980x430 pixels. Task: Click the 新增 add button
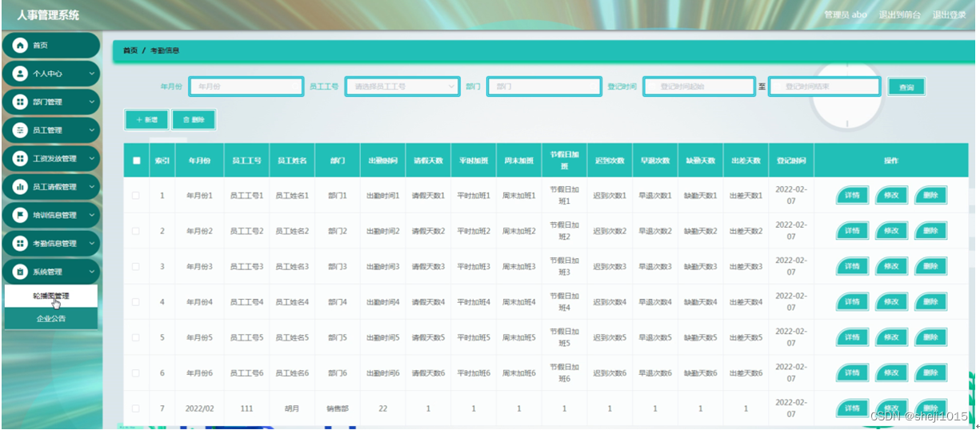pyautogui.click(x=146, y=120)
